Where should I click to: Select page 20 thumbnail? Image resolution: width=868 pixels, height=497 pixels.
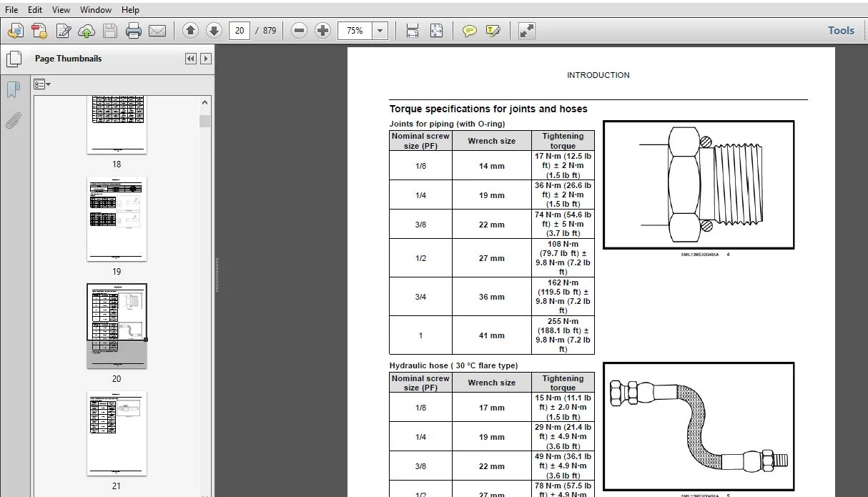(x=117, y=326)
